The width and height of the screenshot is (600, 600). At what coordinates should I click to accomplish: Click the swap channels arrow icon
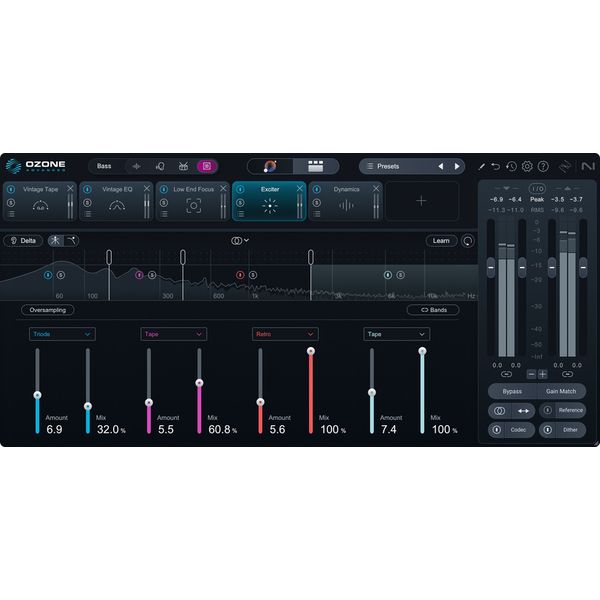click(523, 411)
